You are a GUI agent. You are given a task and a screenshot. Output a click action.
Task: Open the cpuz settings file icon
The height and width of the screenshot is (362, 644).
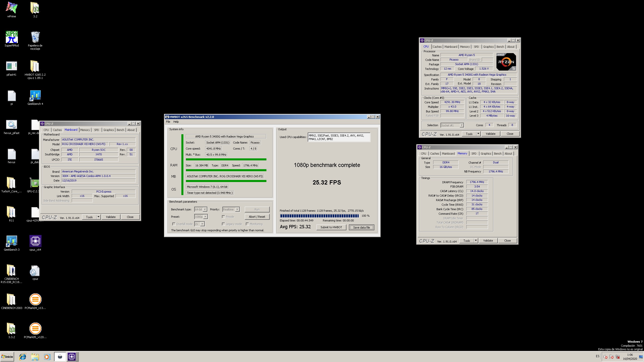35,272
